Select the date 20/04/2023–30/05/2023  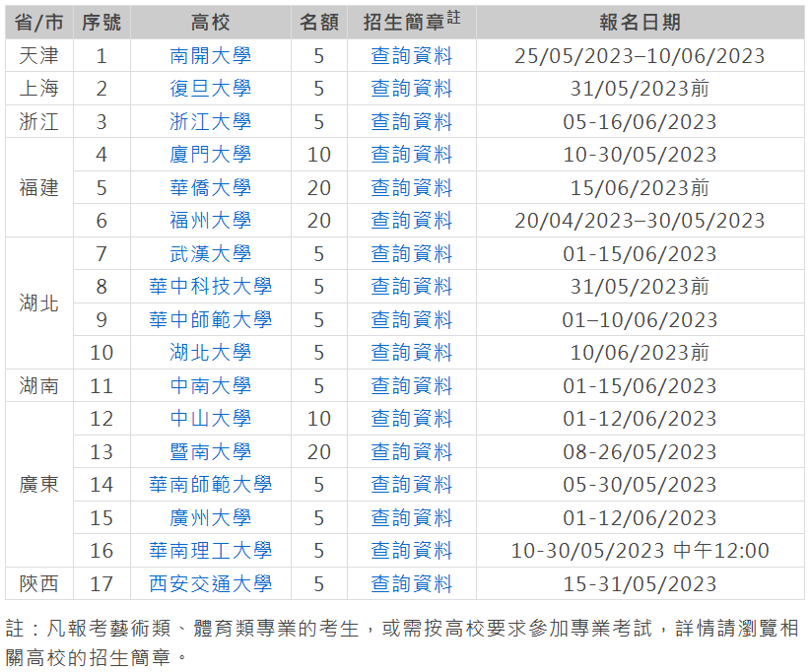click(641, 221)
